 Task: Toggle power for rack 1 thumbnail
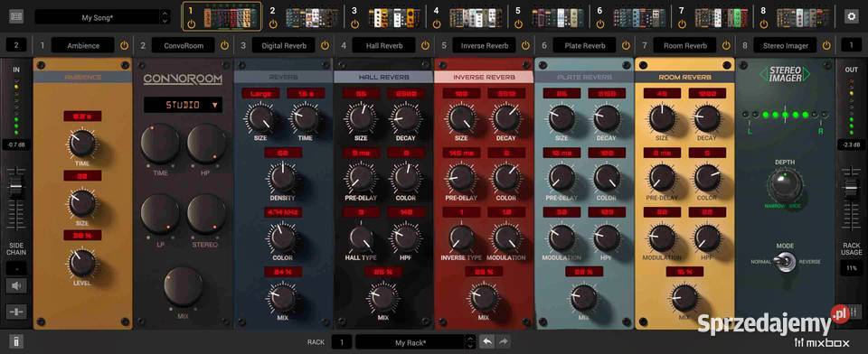[x=192, y=23]
